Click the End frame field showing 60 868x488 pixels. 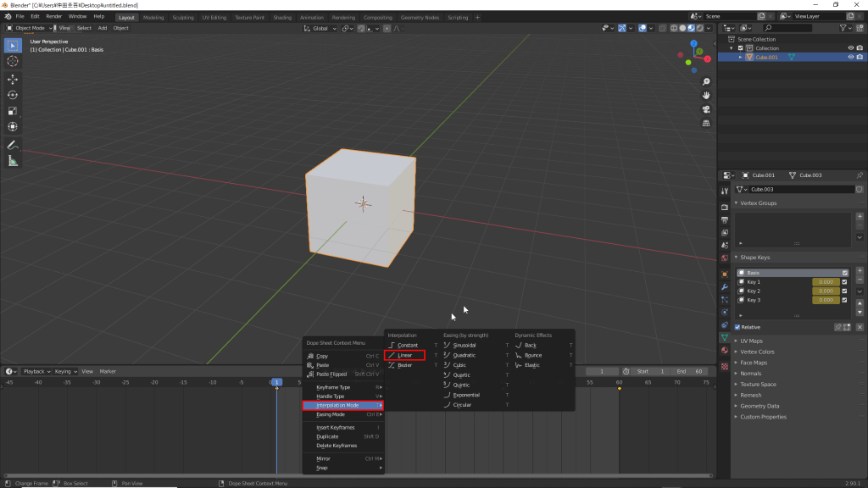[688, 371]
